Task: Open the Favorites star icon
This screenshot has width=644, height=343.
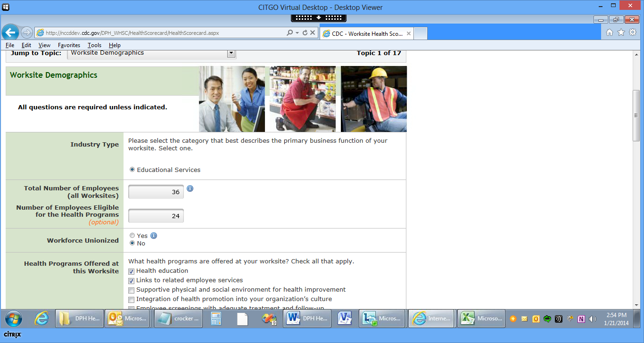Action: [x=621, y=33]
